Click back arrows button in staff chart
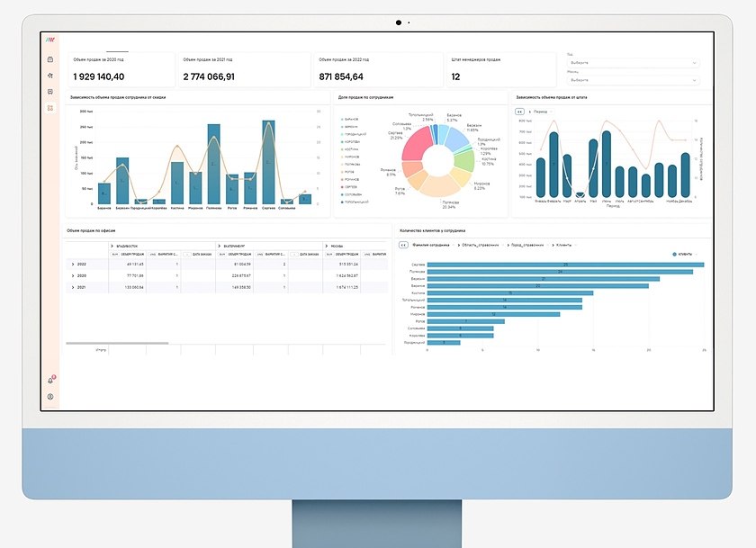Image resolution: width=756 pixels, height=548 pixels. pyautogui.click(x=519, y=112)
